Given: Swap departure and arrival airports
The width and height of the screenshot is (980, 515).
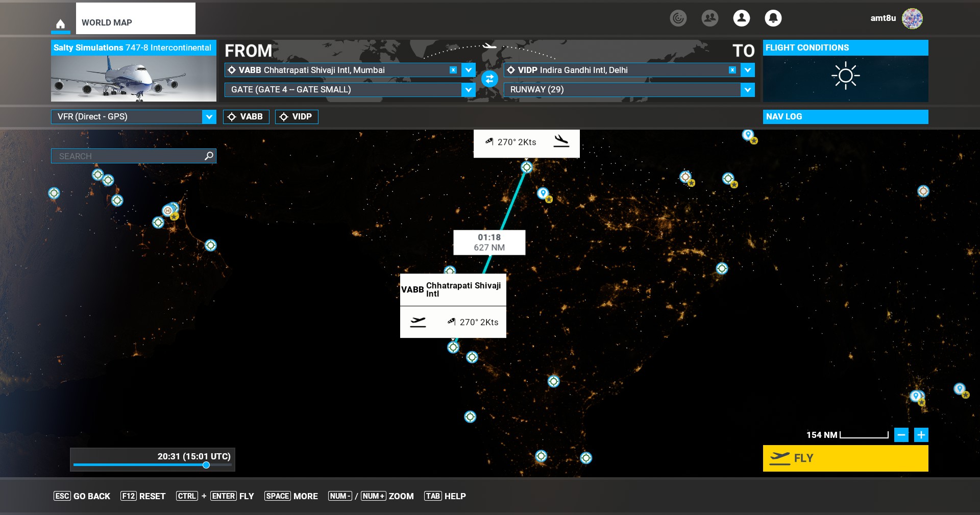Looking at the screenshot, I should [489, 80].
